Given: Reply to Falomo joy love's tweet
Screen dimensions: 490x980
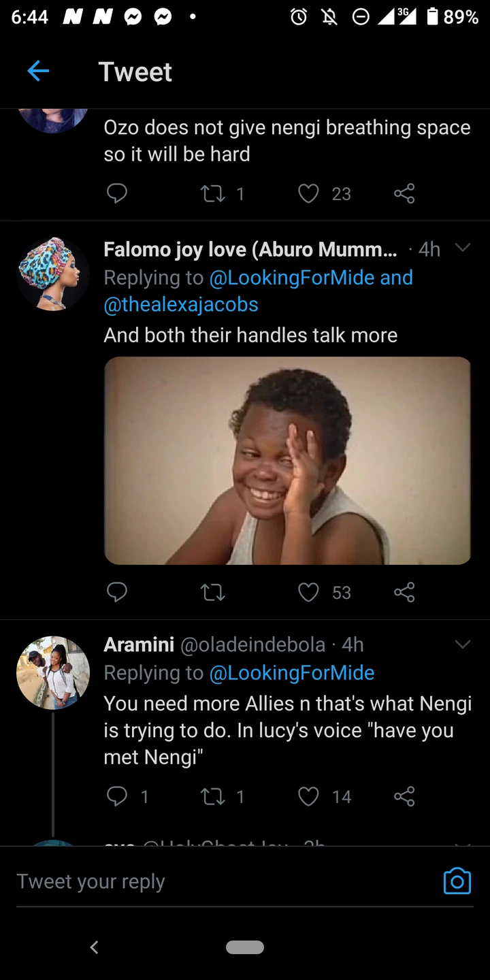Looking at the screenshot, I should click(x=117, y=592).
